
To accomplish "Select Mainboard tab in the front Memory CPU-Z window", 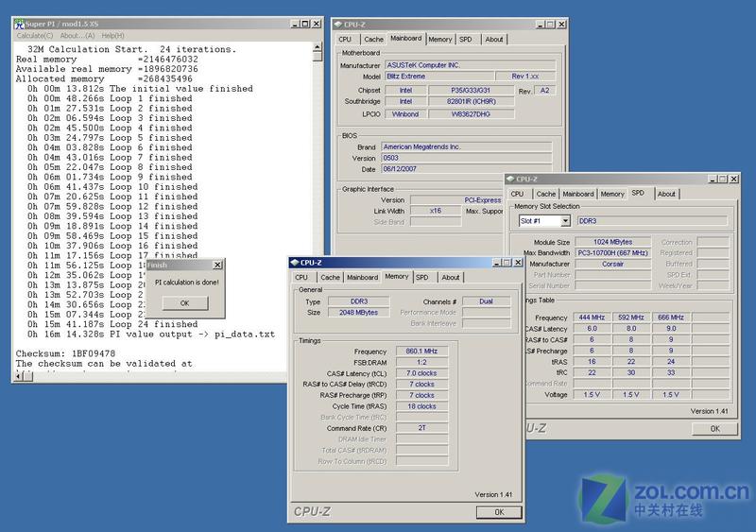I will 363,277.
